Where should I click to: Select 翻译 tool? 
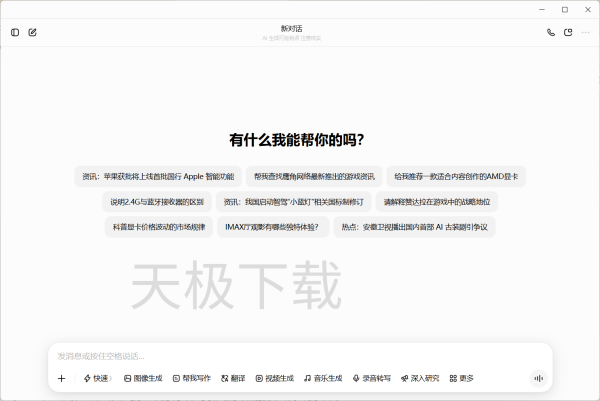click(x=233, y=378)
